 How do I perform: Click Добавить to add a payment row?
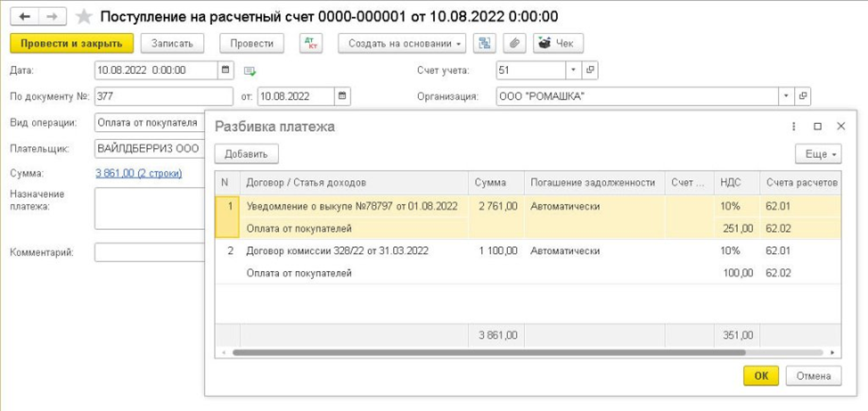[246, 154]
